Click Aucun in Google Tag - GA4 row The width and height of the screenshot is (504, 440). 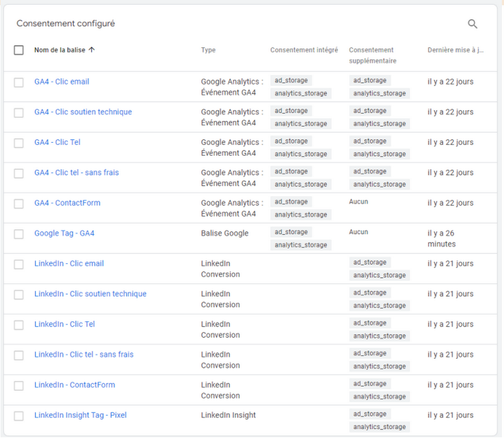[x=358, y=232]
